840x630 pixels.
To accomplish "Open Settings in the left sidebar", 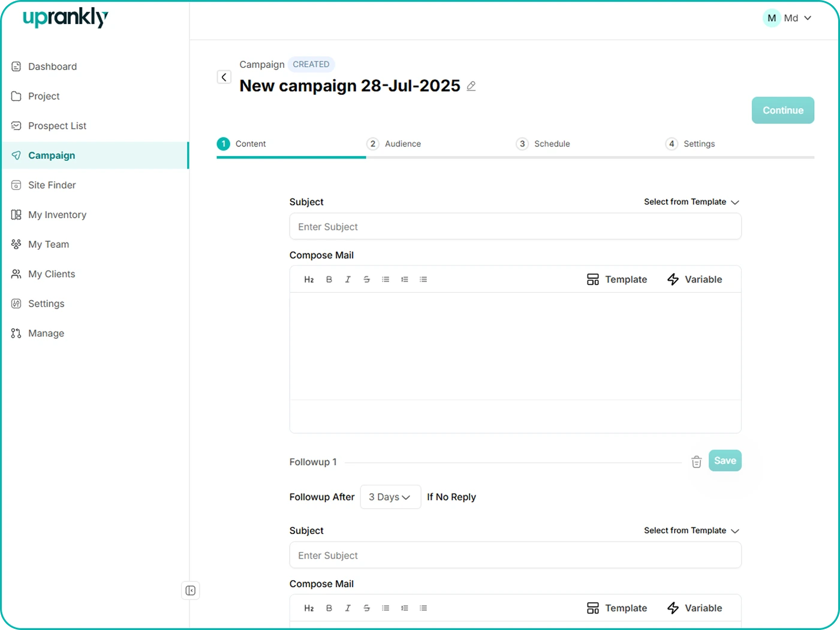I will pyautogui.click(x=95, y=304).
